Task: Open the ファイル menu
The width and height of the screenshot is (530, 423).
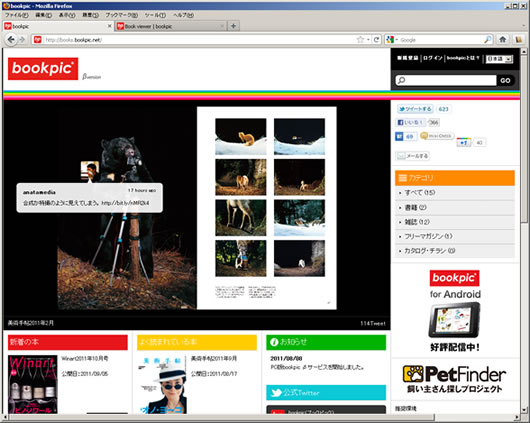Action: [x=16, y=15]
